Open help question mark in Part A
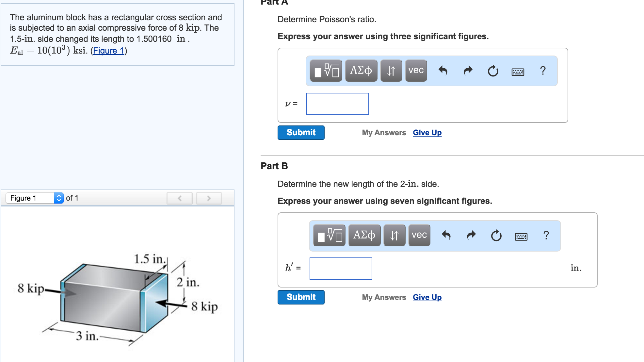This screenshot has width=644, height=362. [x=543, y=71]
